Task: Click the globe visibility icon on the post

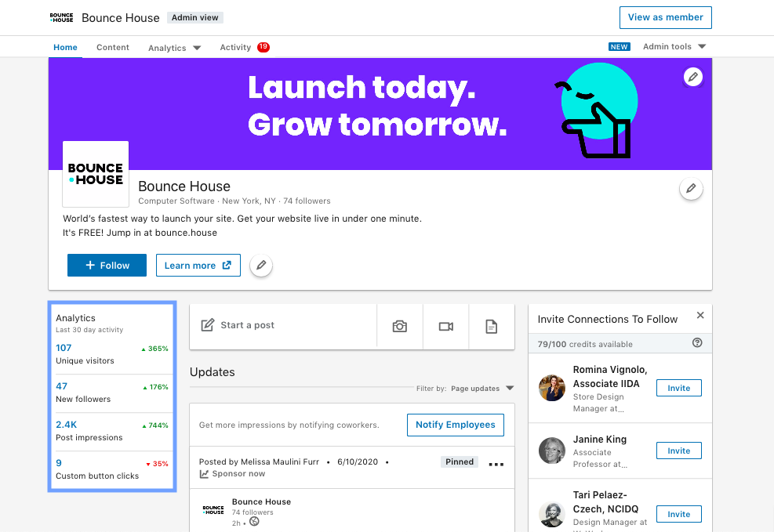Action: pyautogui.click(x=254, y=522)
